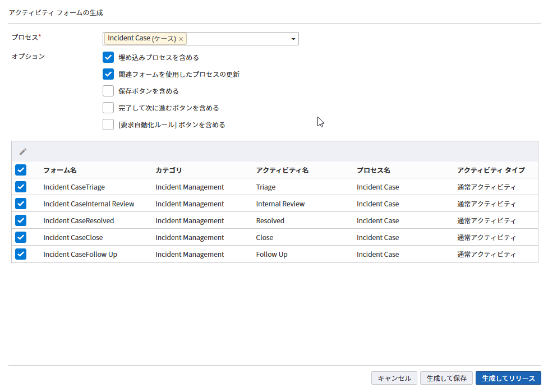This screenshot has height=392, width=548.
Task: Check the [要求自動化ルール] ボタンを含める option
Action: pyautogui.click(x=108, y=124)
